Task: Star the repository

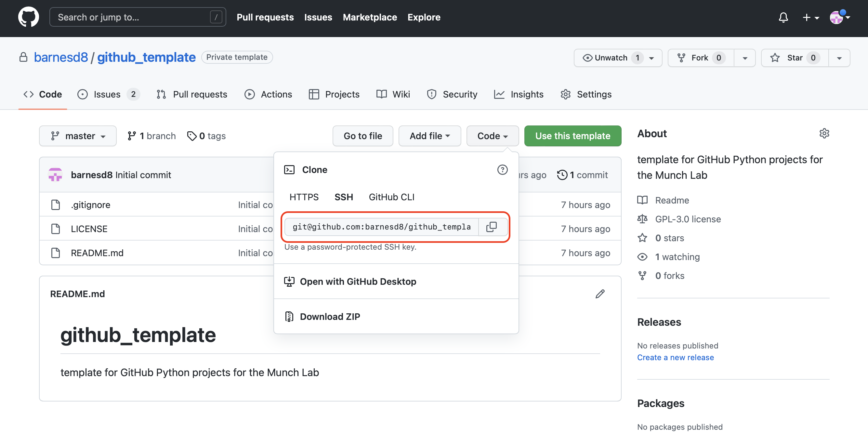Action: point(794,58)
